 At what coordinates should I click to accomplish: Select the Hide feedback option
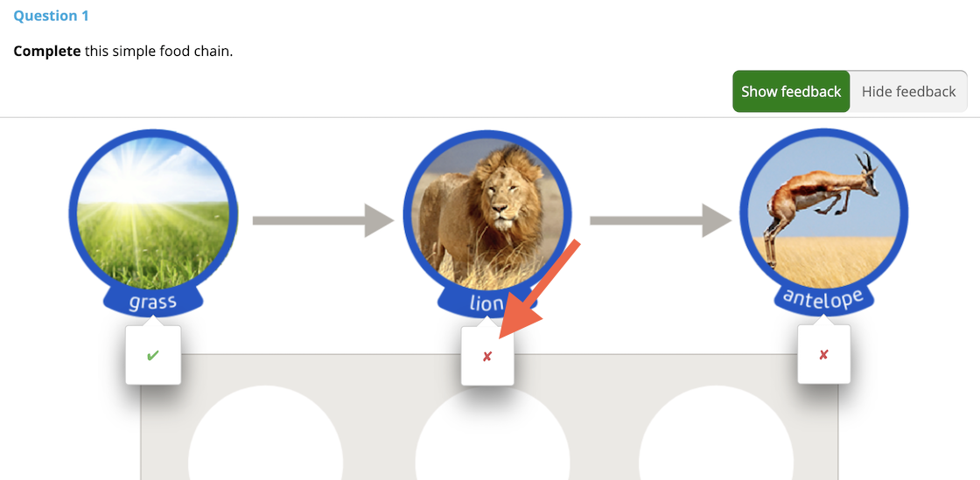click(908, 92)
